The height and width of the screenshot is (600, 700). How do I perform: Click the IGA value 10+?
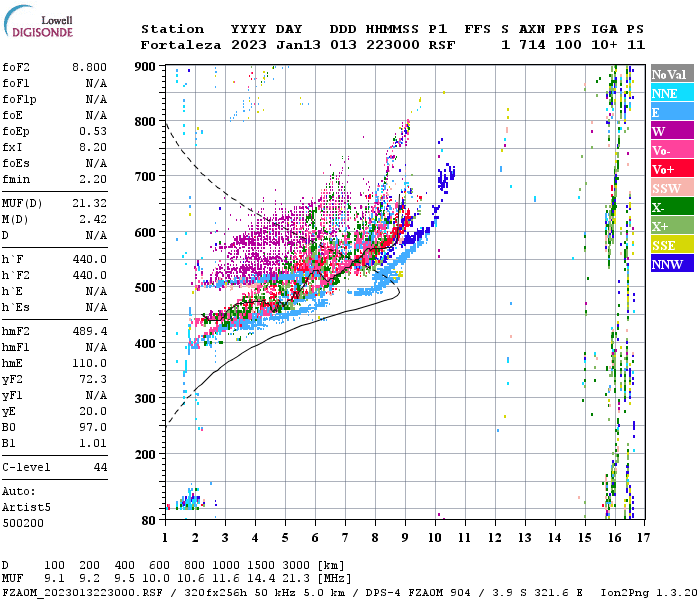pos(604,45)
